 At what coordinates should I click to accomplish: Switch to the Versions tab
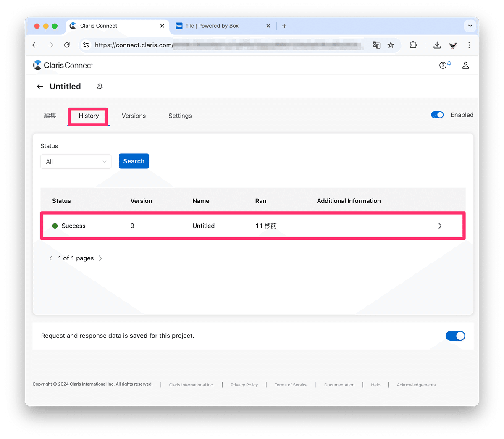click(x=134, y=116)
